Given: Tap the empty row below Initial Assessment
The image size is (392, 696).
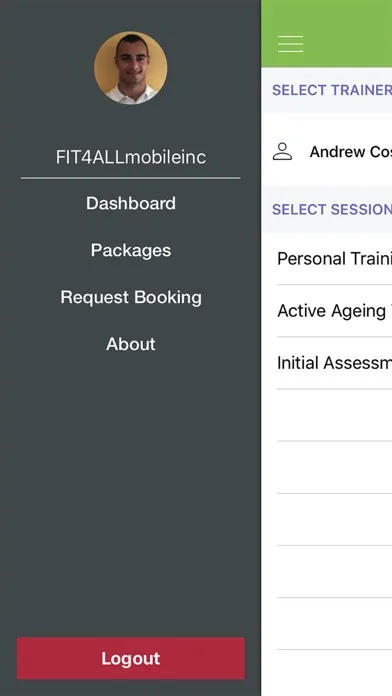Looking at the screenshot, I should click(x=334, y=415).
